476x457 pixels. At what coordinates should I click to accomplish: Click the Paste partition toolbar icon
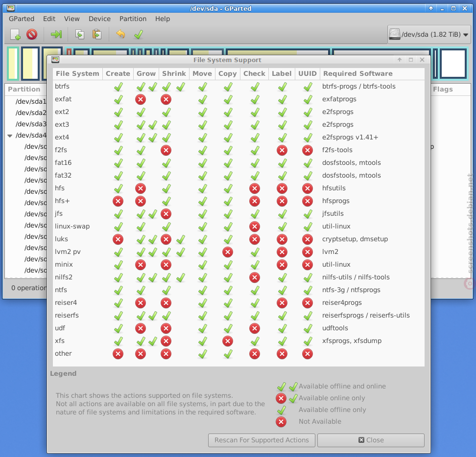pos(97,35)
